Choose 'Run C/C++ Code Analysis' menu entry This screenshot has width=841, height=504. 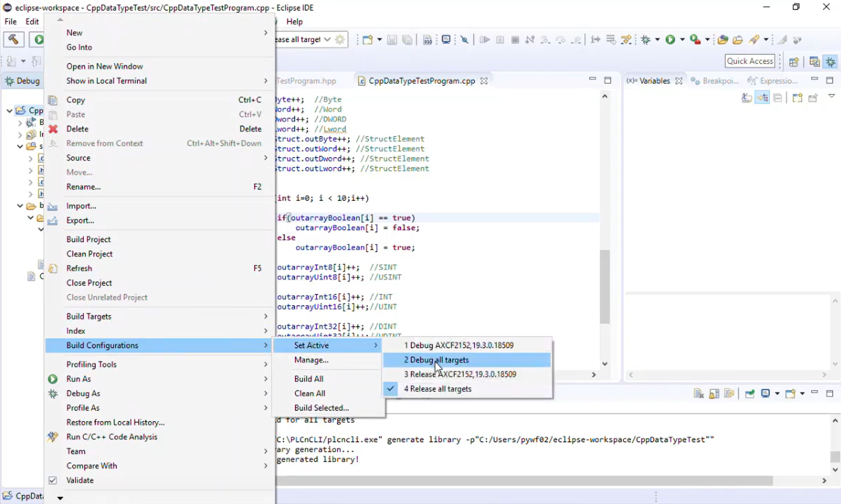[159, 437]
